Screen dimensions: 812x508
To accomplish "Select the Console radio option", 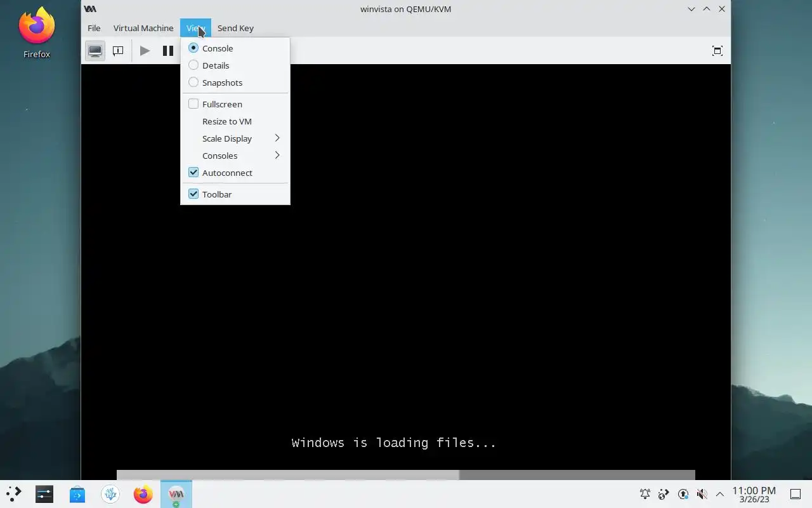I will 235,48.
